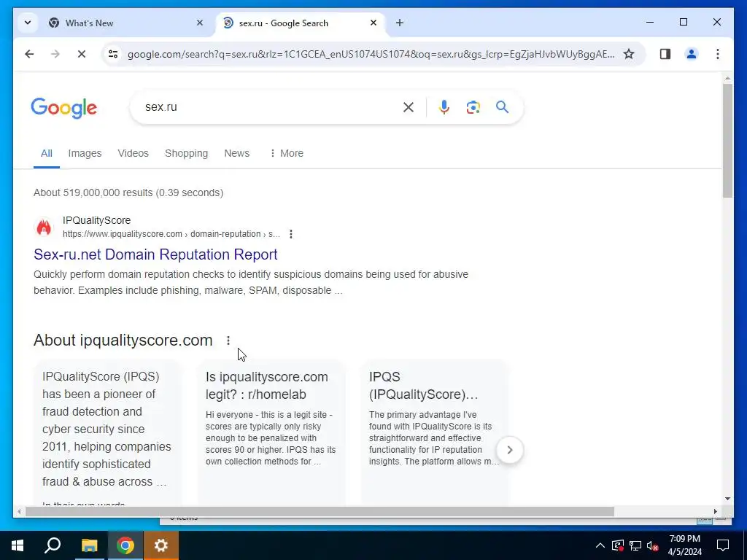Open the IPQualityScore (IPQS) pioneer card

click(107, 432)
